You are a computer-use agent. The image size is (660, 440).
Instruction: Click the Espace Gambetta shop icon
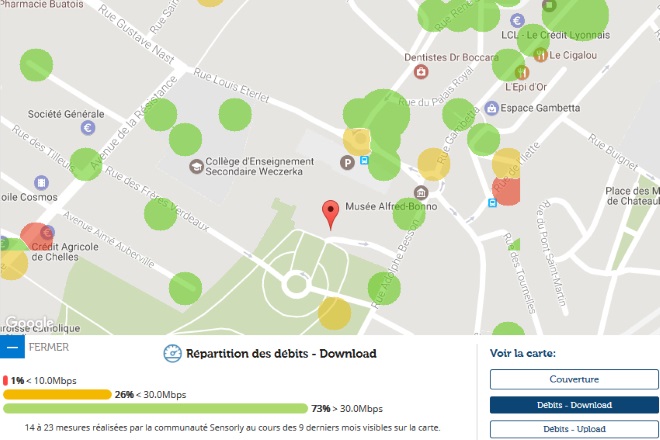(491, 108)
